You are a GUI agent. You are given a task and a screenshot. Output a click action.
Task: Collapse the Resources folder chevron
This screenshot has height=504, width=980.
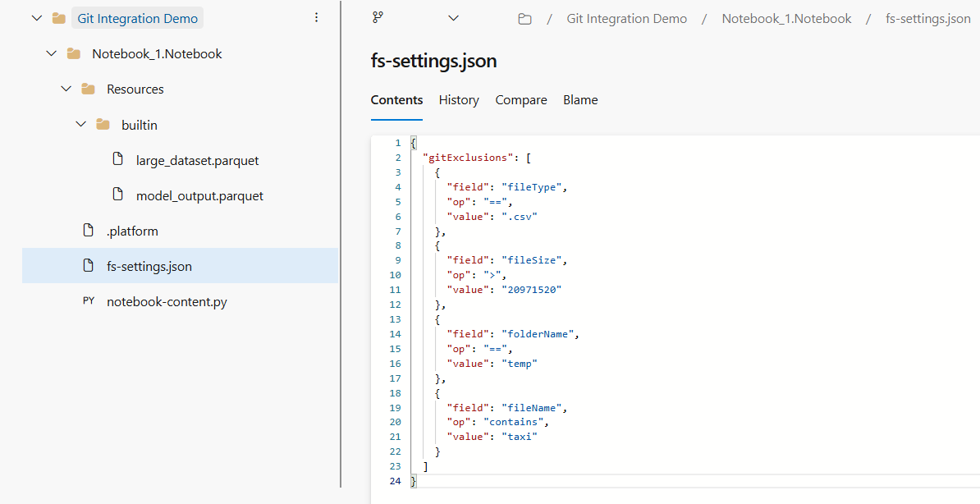point(66,89)
